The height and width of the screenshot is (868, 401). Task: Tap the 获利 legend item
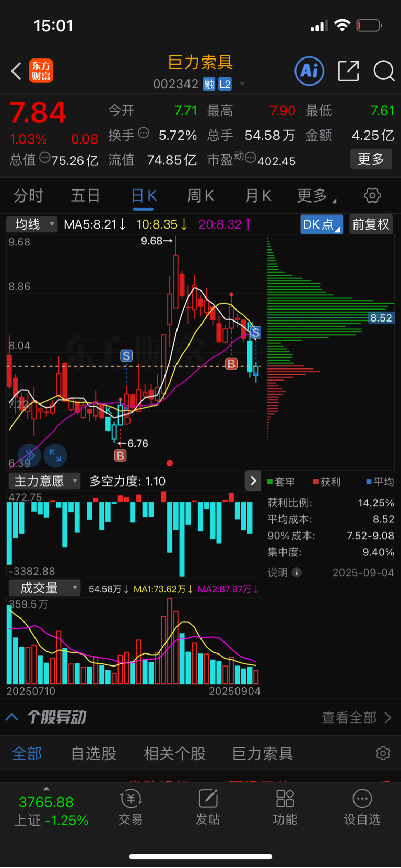327,482
